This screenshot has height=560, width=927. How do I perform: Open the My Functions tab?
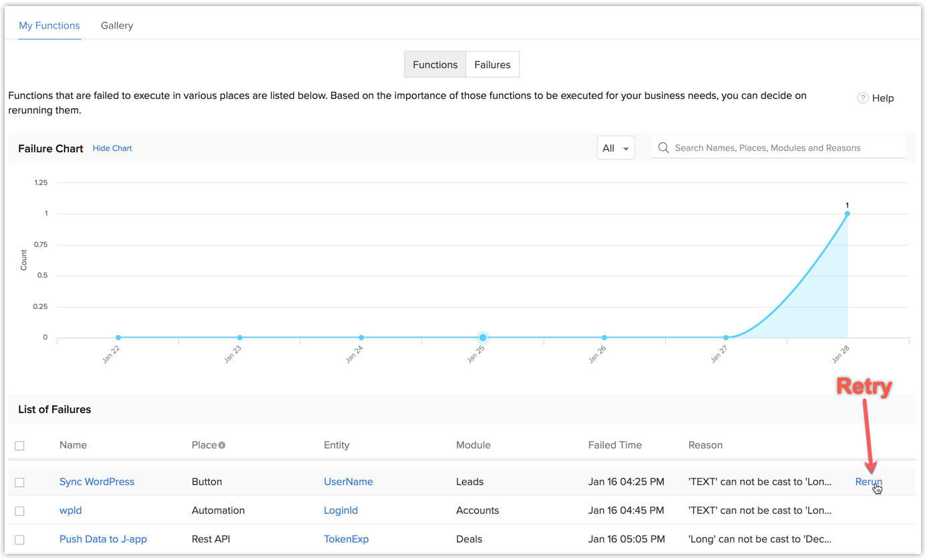coord(49,25)
